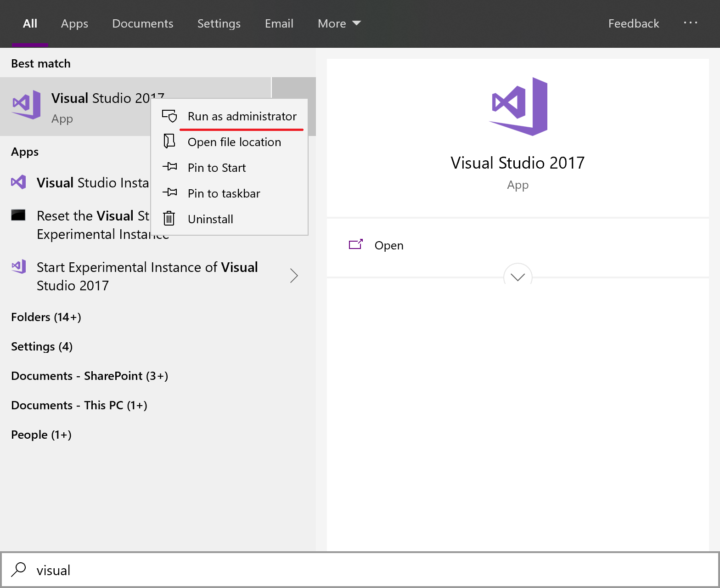
Task: Expand the More filter dropdown
Action: 339,23
